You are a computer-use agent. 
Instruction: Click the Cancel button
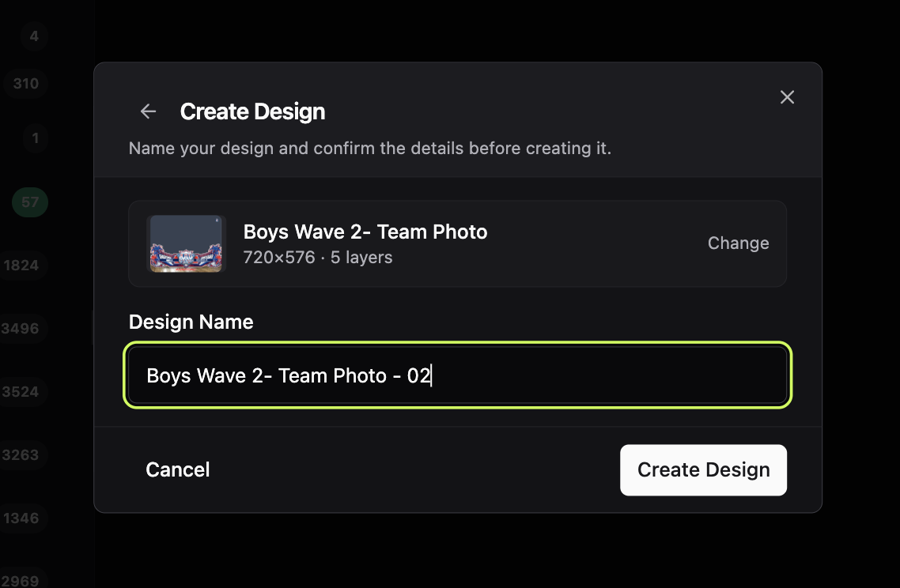click(x=177, y=469)
